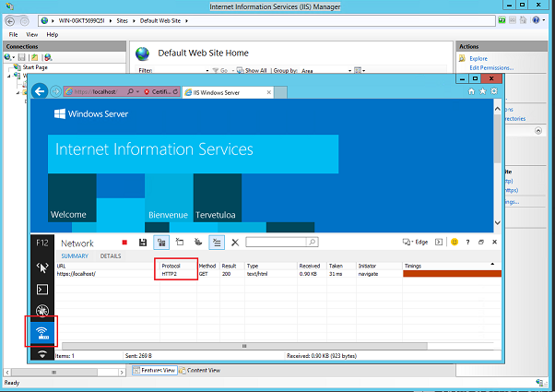Open the Debugger bug icon in sidebar
The image size is (555, 392).
[x=41, y=310]
